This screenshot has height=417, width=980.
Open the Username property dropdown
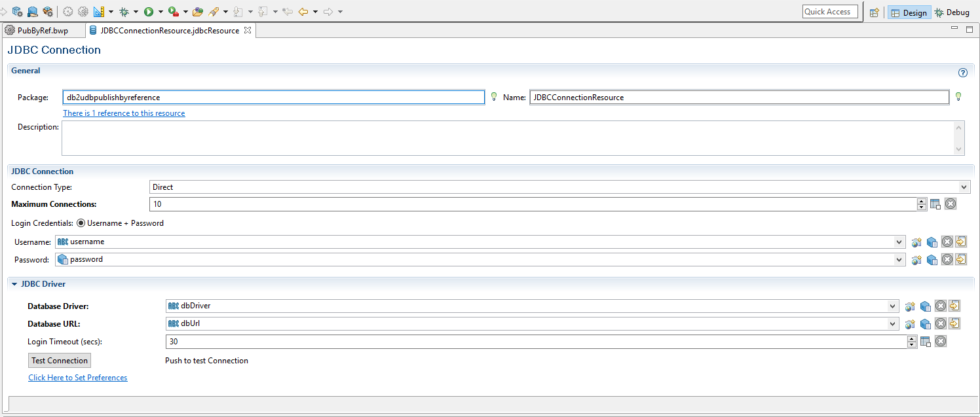[x=899, y=242]
